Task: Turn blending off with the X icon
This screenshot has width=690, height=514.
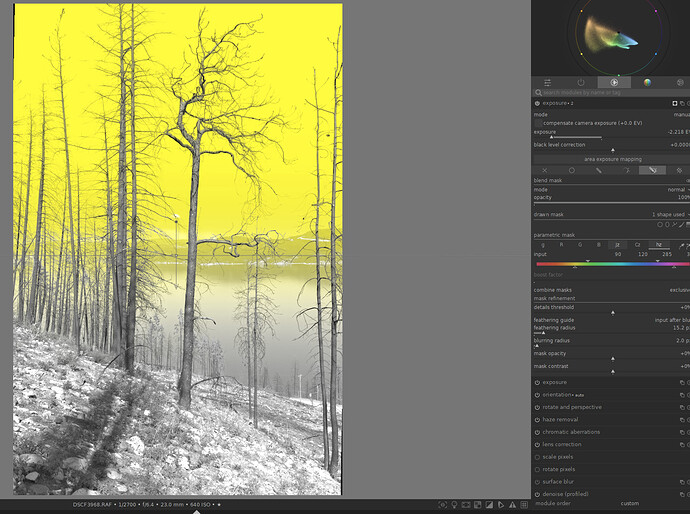Action: (545, 170)
